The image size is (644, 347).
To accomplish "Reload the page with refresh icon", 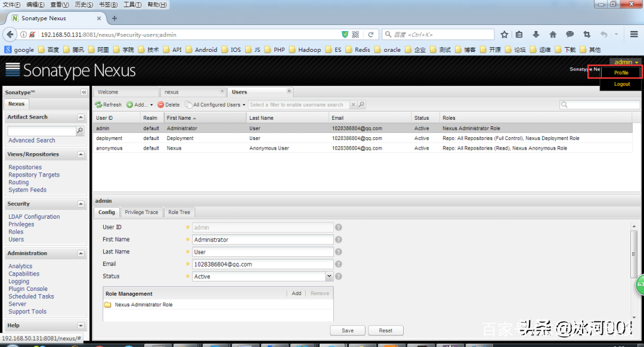I will (370, 35).
